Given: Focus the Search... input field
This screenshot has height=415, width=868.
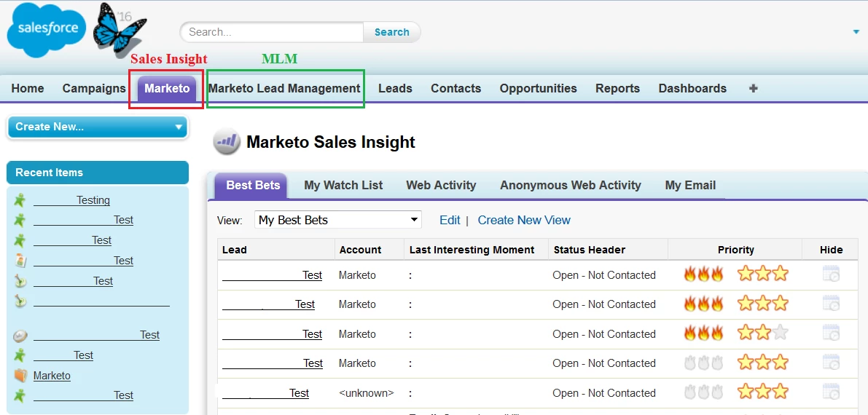Looking at the screenshot, I should pos(272,32).
